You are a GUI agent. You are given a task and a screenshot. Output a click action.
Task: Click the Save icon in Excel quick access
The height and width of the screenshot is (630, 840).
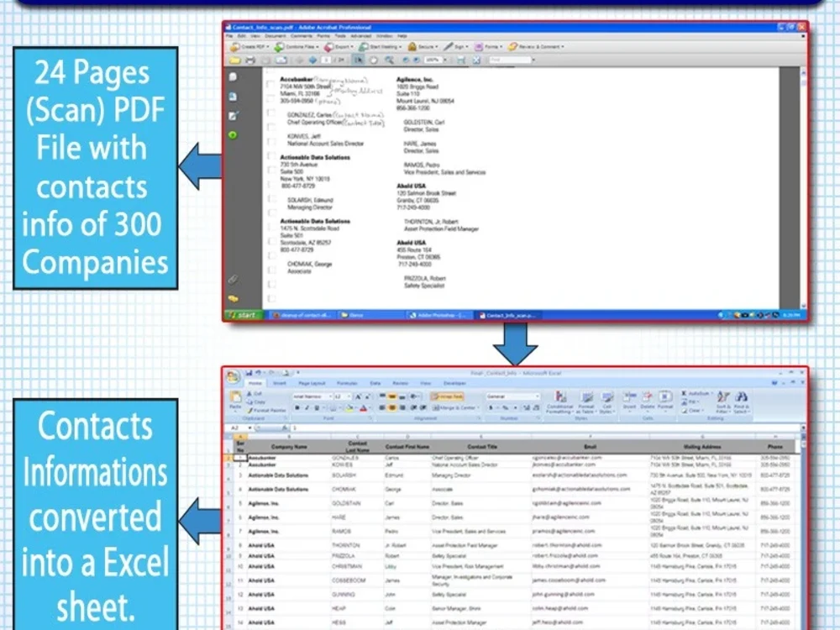(249, 373)
